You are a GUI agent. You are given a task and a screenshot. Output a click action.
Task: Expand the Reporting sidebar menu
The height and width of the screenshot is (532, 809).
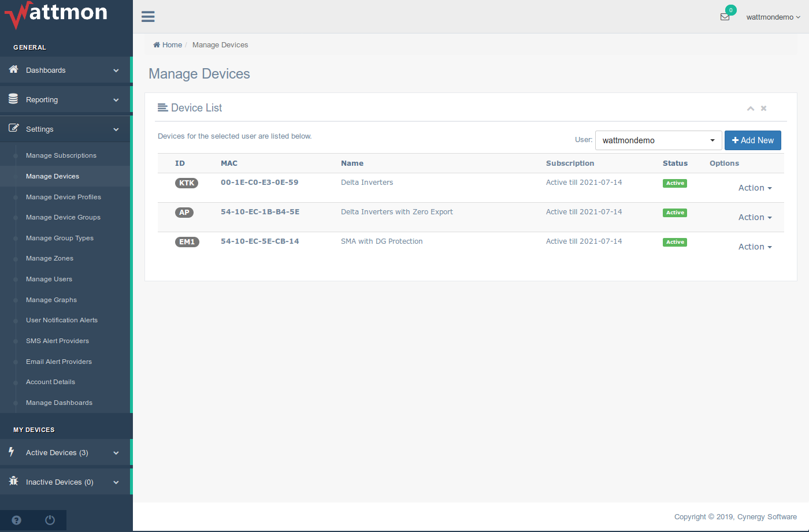click(66, 100)
